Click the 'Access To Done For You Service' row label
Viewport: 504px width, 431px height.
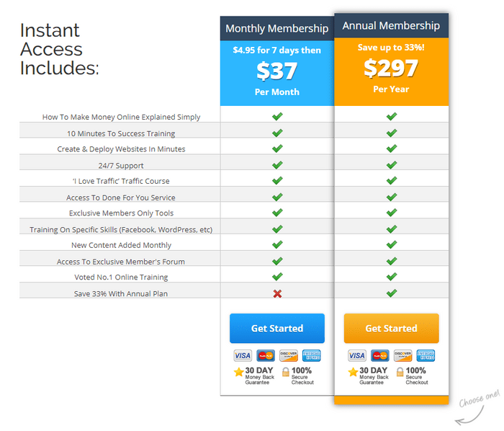pos(121,197)
